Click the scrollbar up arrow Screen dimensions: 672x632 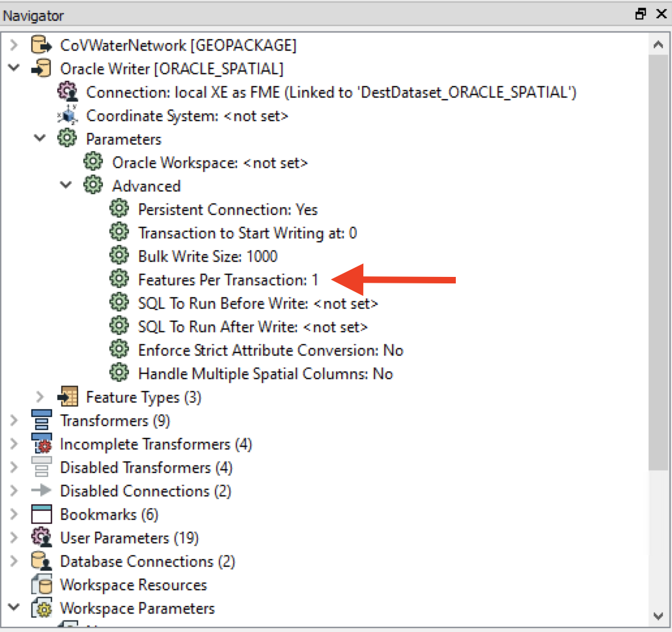coord(658,44)
